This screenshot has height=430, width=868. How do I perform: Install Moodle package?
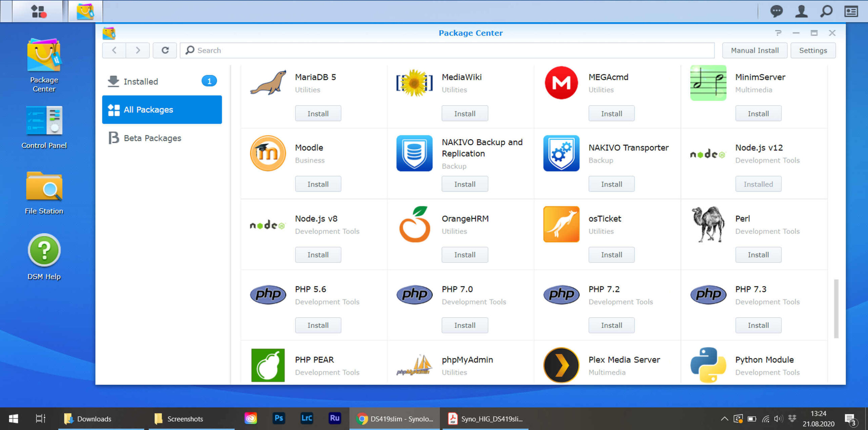click(318, 184)
